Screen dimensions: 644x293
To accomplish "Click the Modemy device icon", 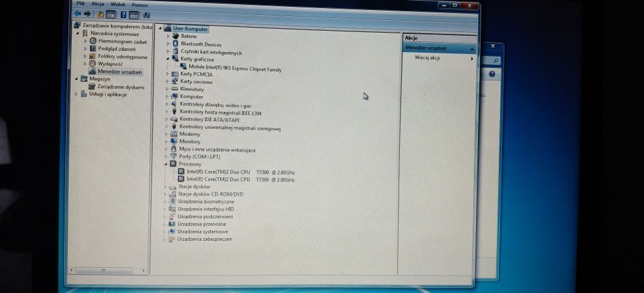I will click(173, 134).
